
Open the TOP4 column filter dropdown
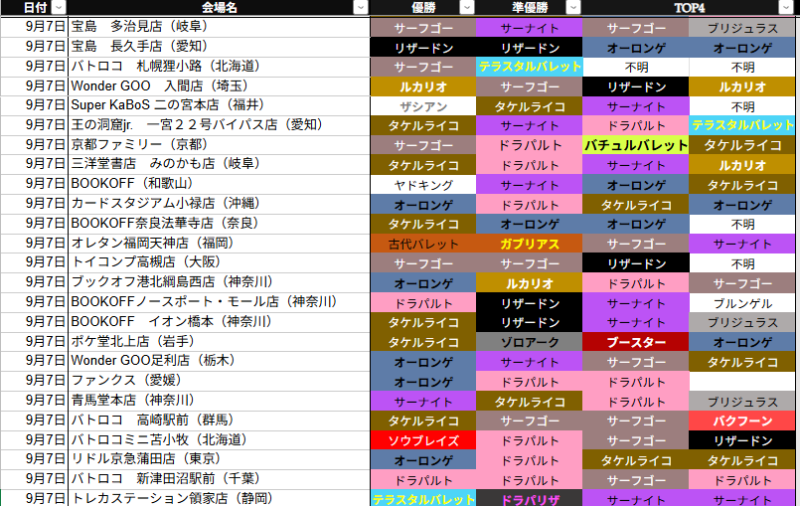786,7
